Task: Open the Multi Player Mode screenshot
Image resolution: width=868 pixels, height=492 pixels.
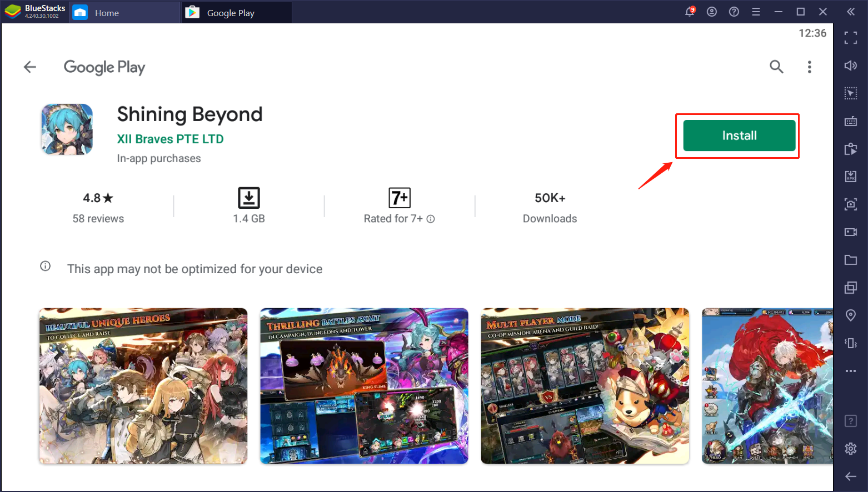Action: point(585,386)
